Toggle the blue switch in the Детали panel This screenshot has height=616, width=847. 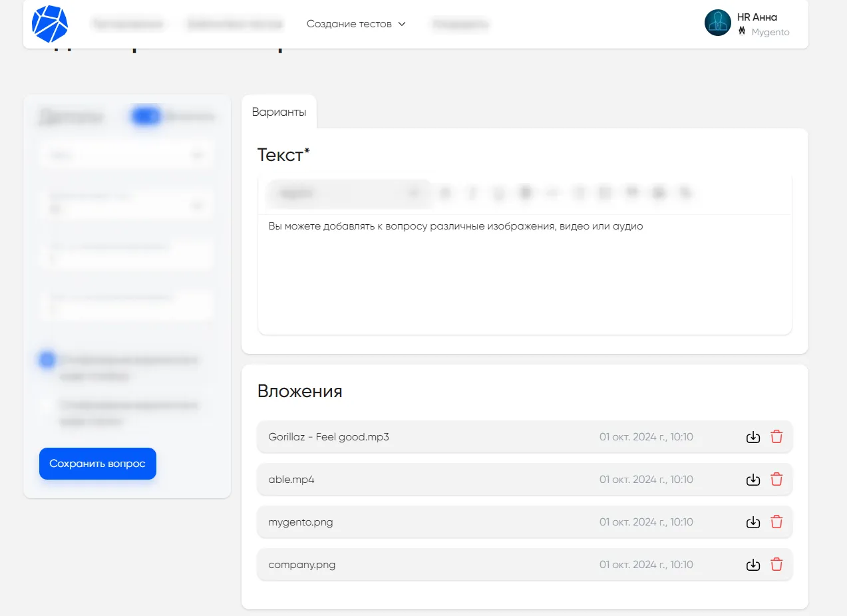pyautogui.click(x=146, y=116)
